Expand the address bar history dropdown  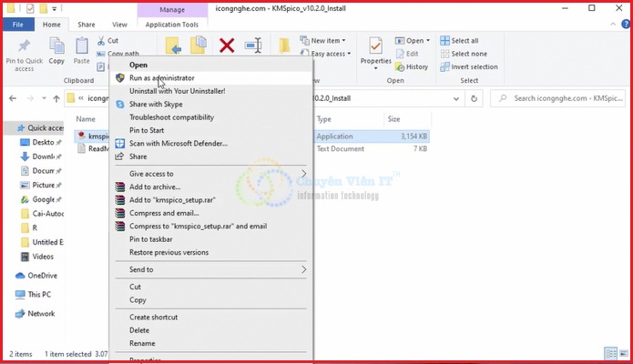point(456,98)
